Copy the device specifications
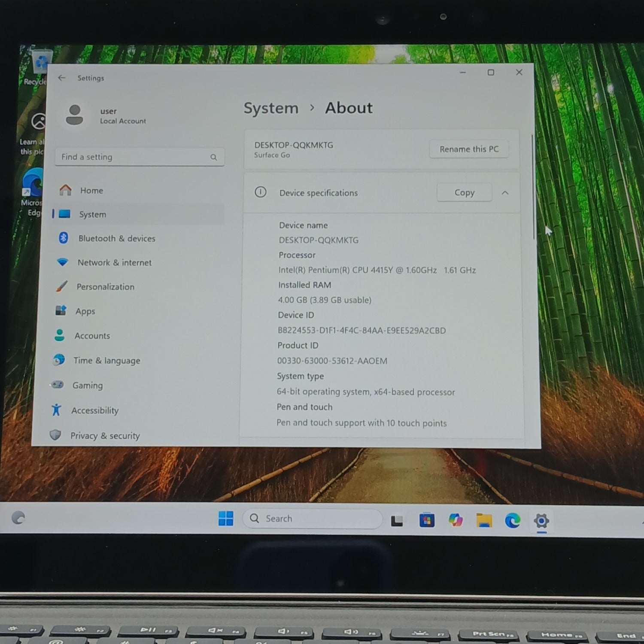This screenshot has width=644, height=644. point(464,193)
